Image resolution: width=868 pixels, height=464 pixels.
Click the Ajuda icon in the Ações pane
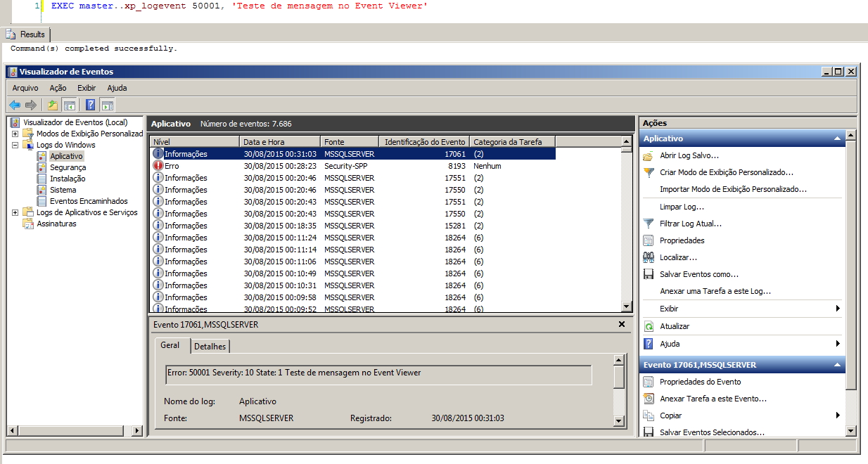(649, 344)
